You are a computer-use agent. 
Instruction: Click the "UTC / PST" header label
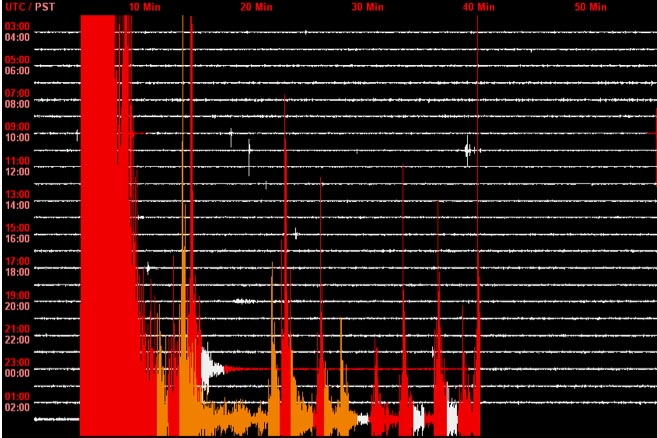[30, 7]
